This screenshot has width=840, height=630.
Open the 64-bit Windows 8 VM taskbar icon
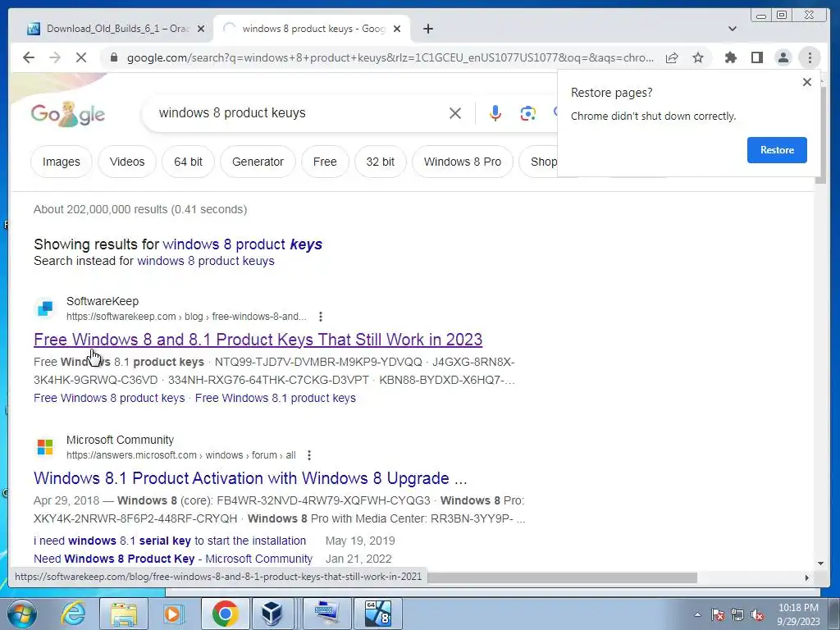[x=377, y=614]
